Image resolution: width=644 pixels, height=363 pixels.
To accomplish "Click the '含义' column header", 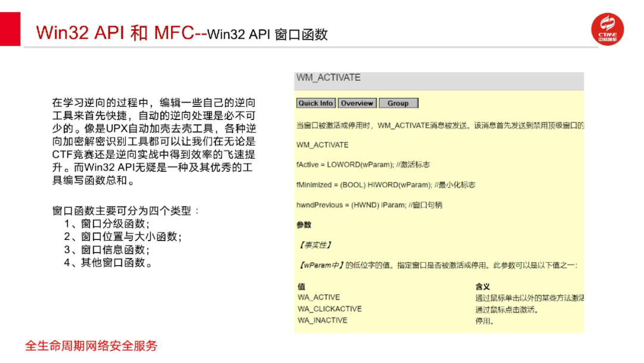I will [482, 287].
